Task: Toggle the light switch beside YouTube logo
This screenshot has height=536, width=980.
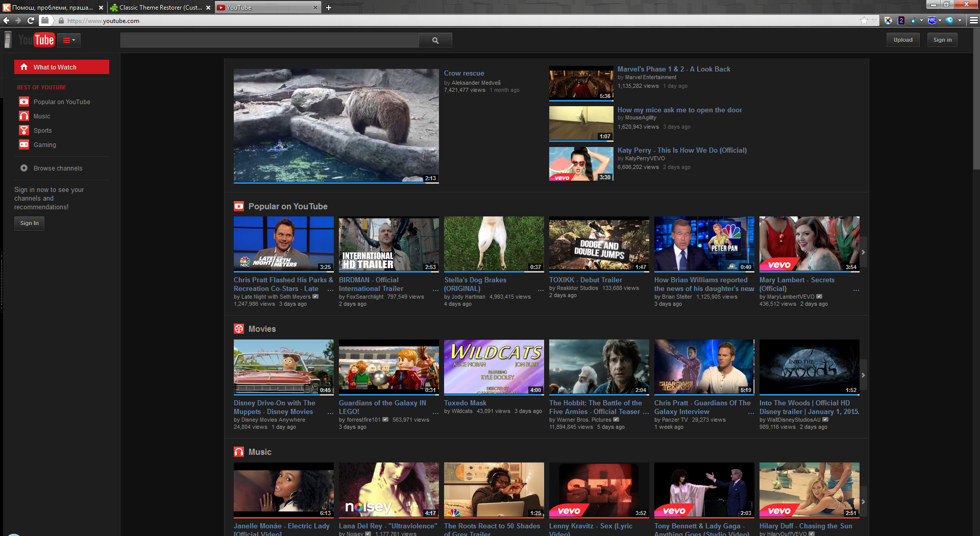Action: pos(8,40)
